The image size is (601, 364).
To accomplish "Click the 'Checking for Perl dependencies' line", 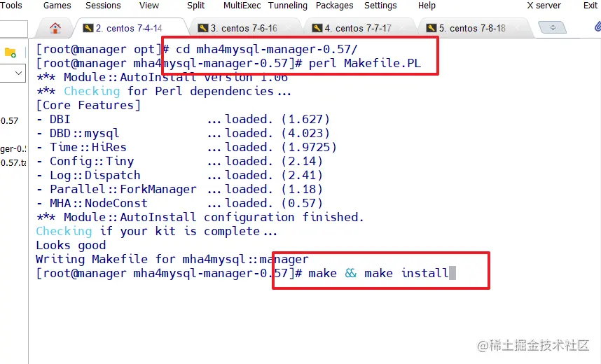I will [x=164, y=91].
